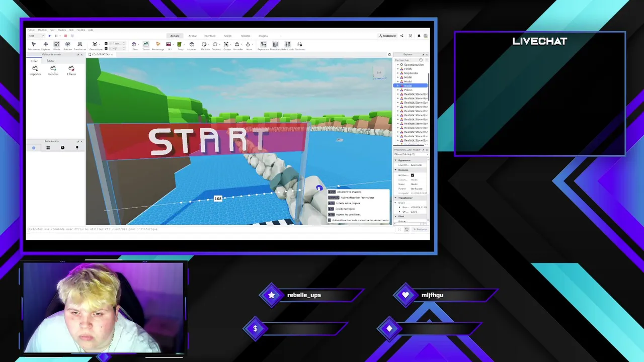This screenshot has height=362, width=644.
Task: Expand the SpawnLocation tree item
Action: click(x=398, y=65)
